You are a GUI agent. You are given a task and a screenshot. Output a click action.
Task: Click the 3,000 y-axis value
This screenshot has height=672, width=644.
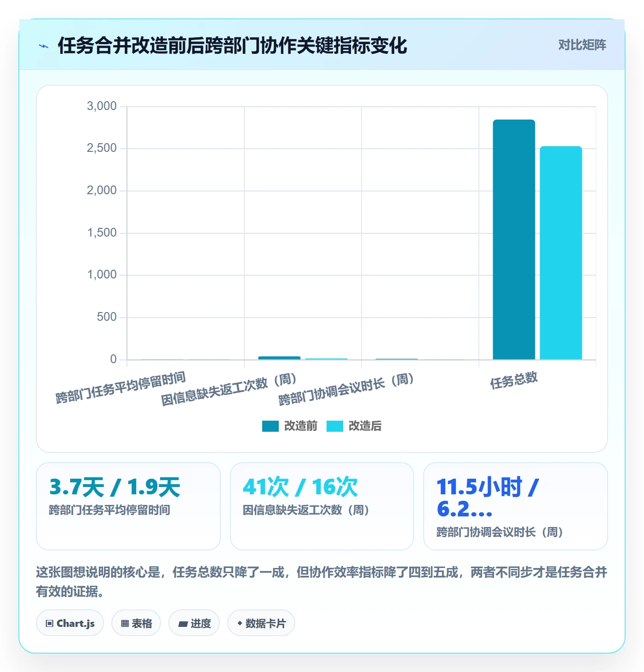pyautogui.click(x=102, y=106)
